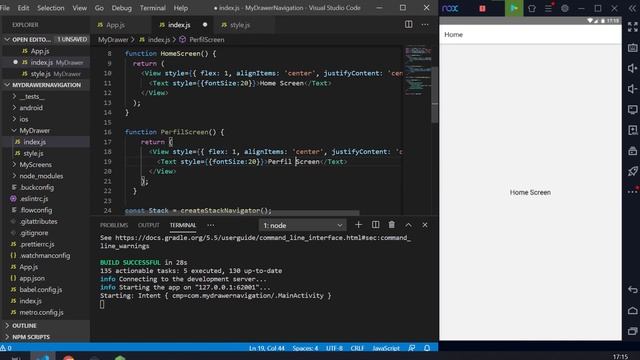Click PerfilScreen in breadcrumb
The image size is (640, 360).
207,40
